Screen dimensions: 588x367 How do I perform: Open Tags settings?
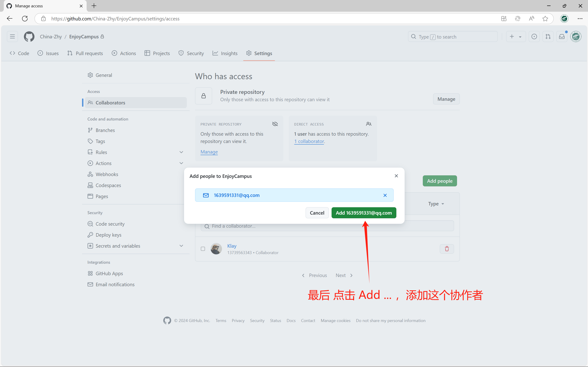(x=136, y=141)
